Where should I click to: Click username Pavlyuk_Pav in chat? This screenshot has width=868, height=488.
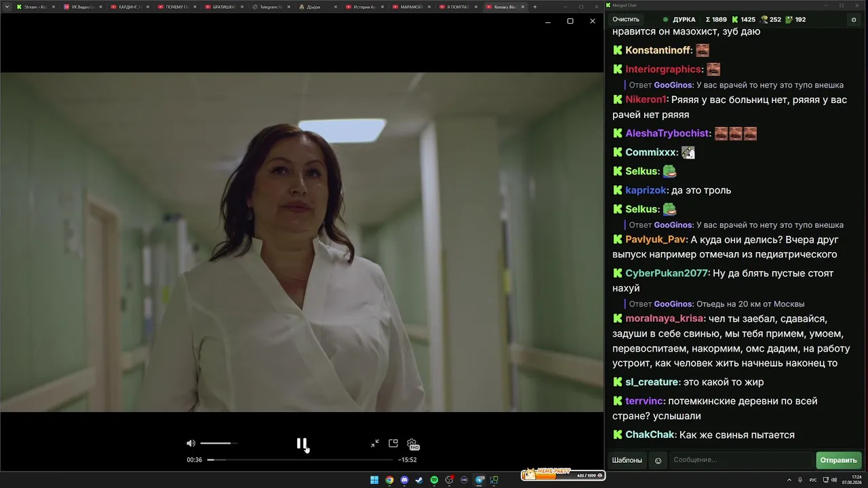coord(656,239)
